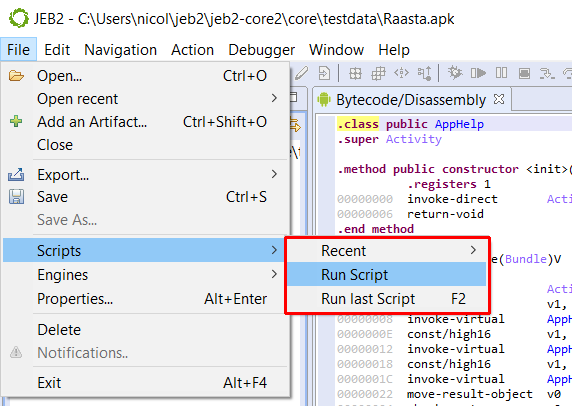Screen dimensions: 572x406
Task: Click the const/high16 at address 0000000E
Action: [449, 334]
